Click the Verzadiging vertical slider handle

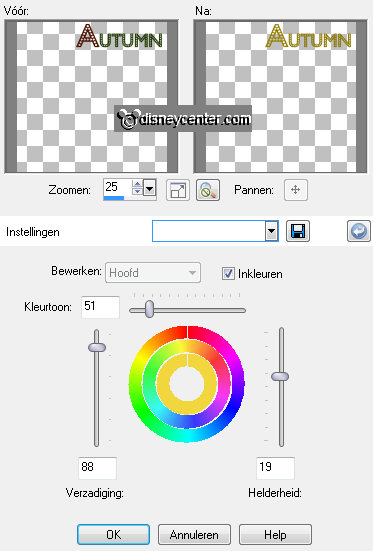point(97,347)
